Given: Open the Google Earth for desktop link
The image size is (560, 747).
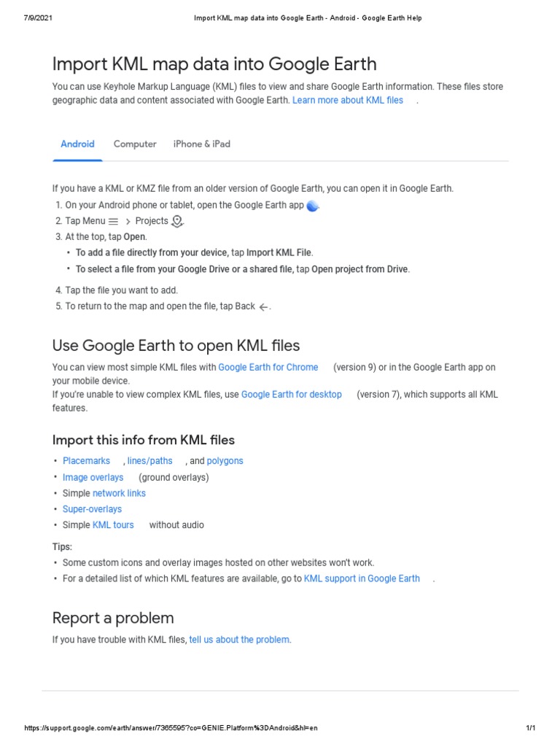Looking at the screenshot, I should point(292,394).
